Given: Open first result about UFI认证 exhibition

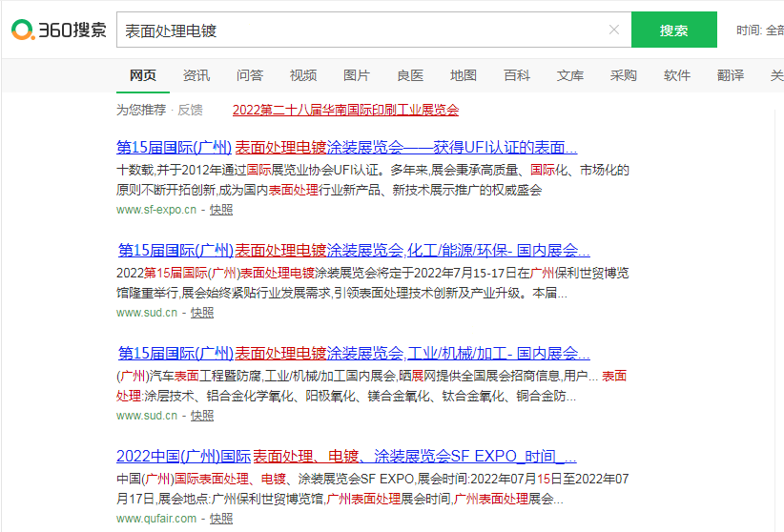Looking at the screenshot, I should [346, 148].
